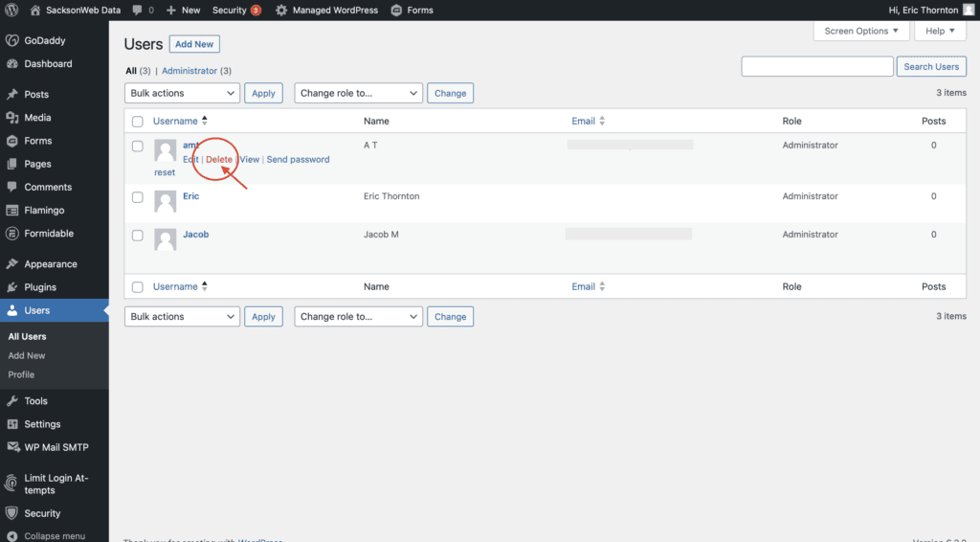The width and height of the screenshot is (980, 542).
Task: Tick the select-all checkbox in top header
Action: [x=138, y=122]
